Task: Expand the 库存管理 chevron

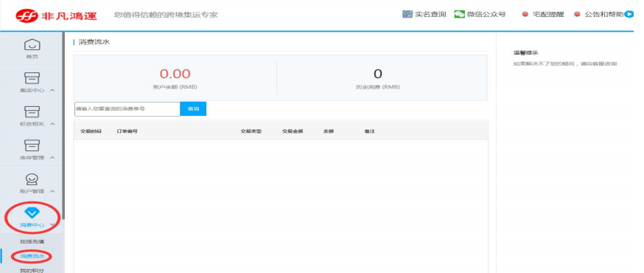Action: point(52,157)
